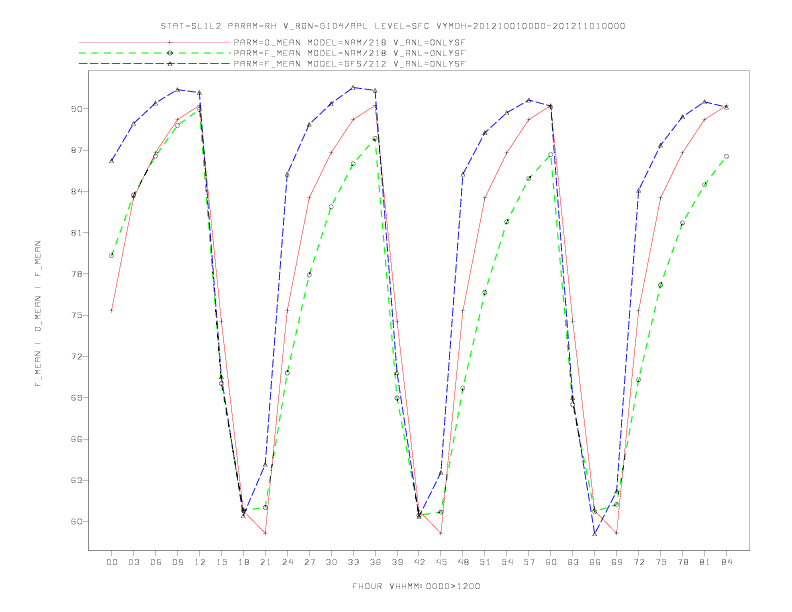Viewport: 792px width, 612px height.
Task: Click the x-axis tick label 78
Action: tap(683, 562)
